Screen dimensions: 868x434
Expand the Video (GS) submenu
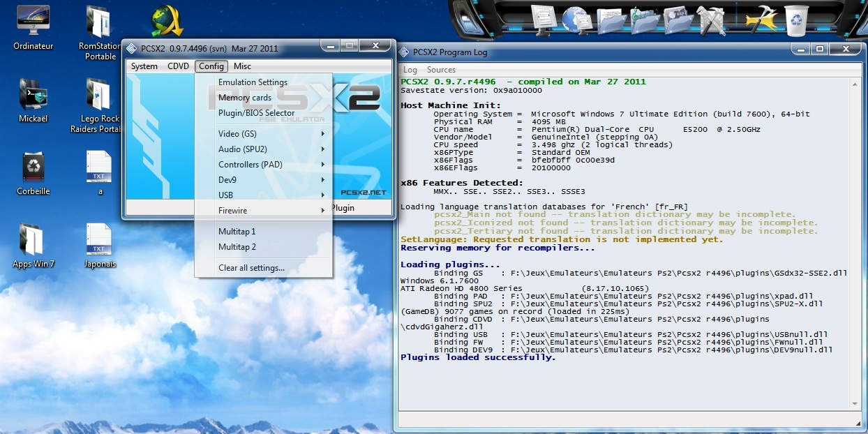click(263, 134)
